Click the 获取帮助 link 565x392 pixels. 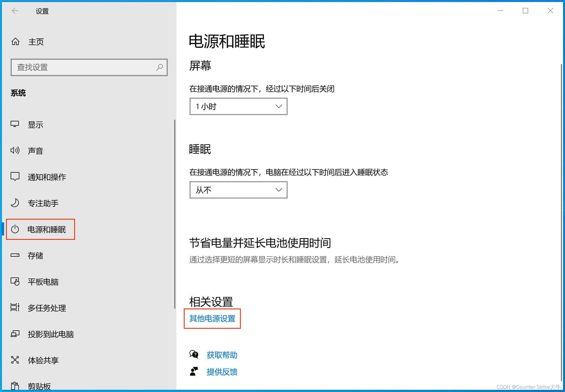point(222,355)
